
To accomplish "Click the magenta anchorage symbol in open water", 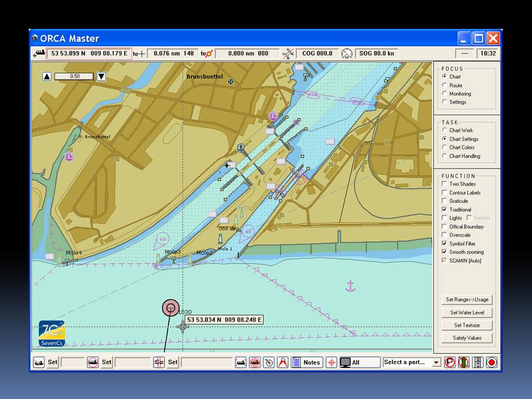I will click(350, 286).
